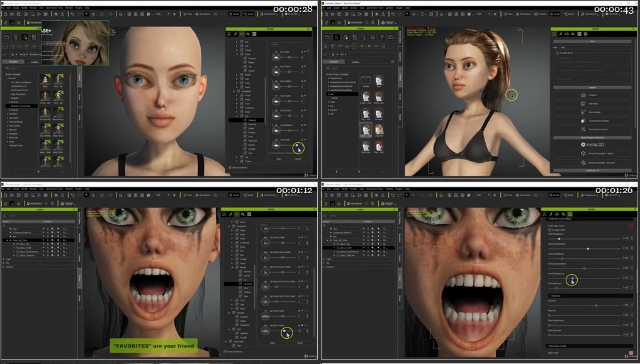Screen dimensions: 640x364
Task: Toggle Is Upper Teeth checkbox, 00:01:26 frame
Action: tap(549, 230)
